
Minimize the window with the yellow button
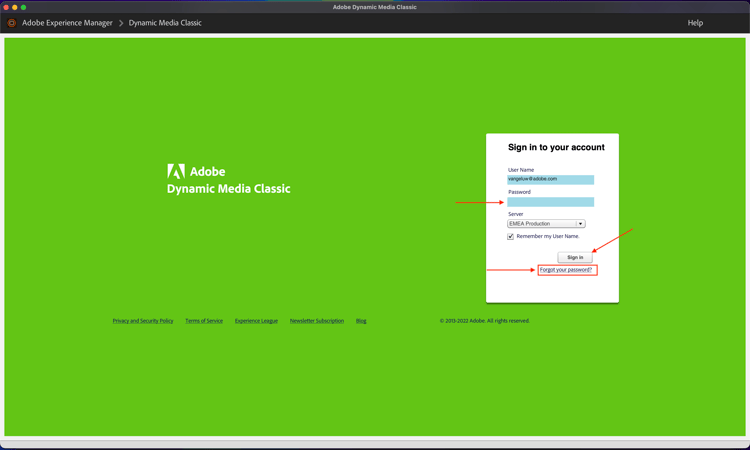[x=15, y=7]
